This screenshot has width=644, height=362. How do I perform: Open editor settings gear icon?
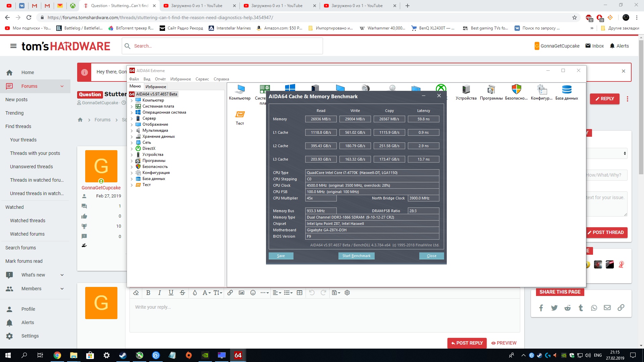click(347, 293)
